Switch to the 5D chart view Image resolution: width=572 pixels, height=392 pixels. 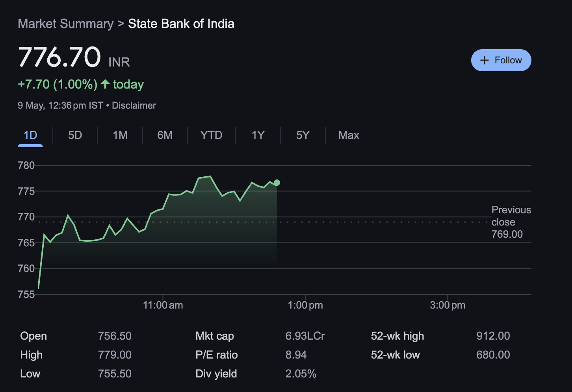point(75,135)
